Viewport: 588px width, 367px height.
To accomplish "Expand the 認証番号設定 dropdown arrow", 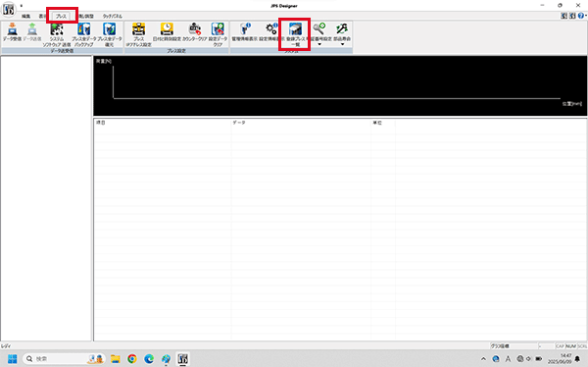I will pyautogui.click(x=319, y=44).
